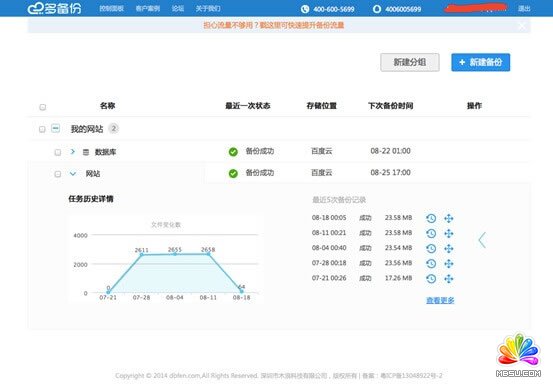This screenshot has width=553, height=387.
Task: Toggle the select-all checkbox in table header
Action: pyautogui.click(x=43, y=107)
